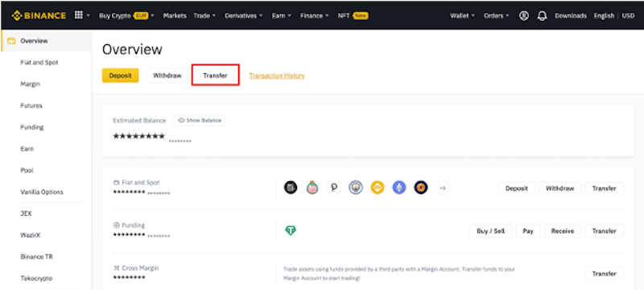Image resolution: width=644 pixels, height=290 pixels.
Task: Click the dark orange-ring coin icon
Action: click(421, 188)
